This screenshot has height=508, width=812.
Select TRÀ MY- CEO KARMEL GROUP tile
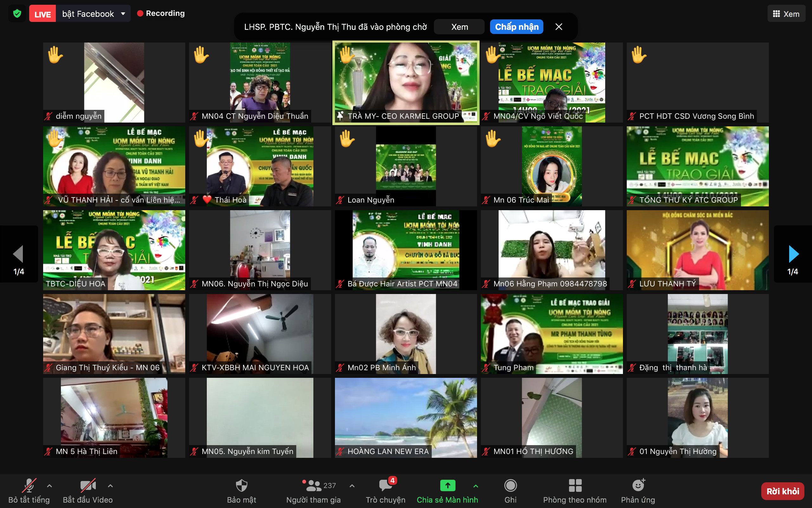click(x=406, y=82)
